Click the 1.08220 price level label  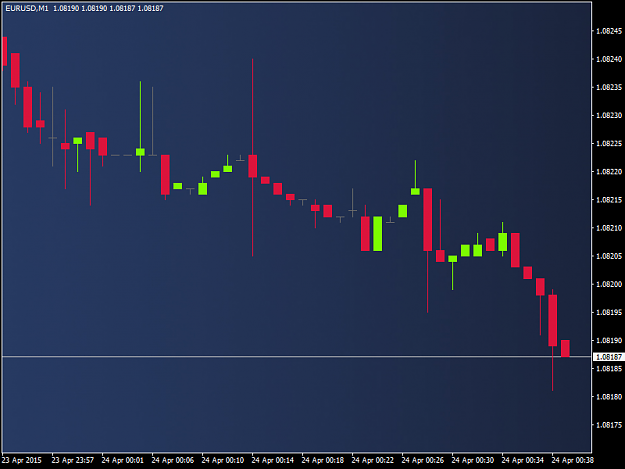tap(609, 172)
